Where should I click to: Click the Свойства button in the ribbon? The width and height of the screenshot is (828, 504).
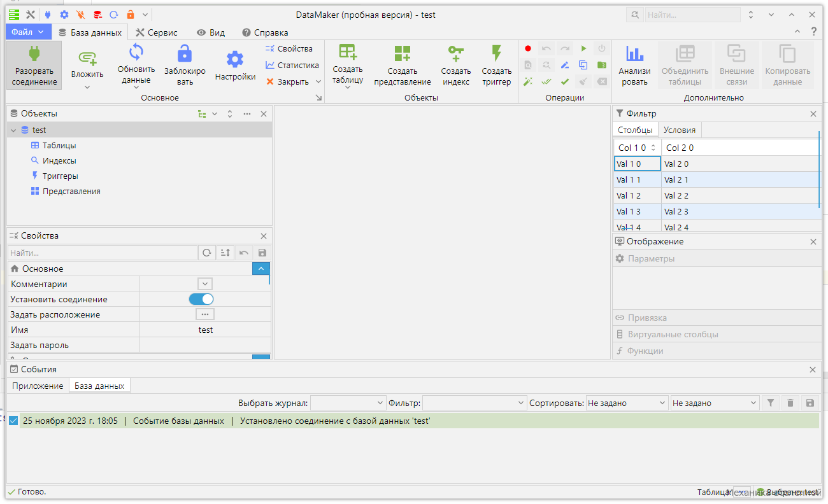click(x=289, y=48)
